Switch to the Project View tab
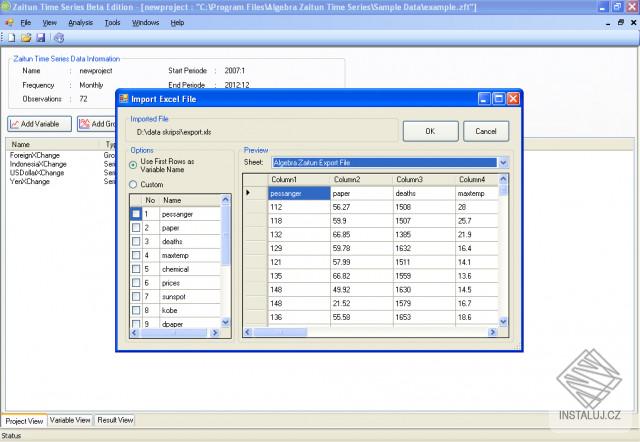Image resolution: width=640 pixels, height=442 pixels. coord(24,420)
